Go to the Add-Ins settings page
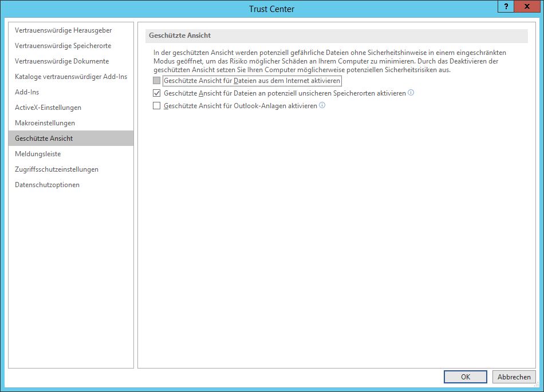 [x=27, y=92]
